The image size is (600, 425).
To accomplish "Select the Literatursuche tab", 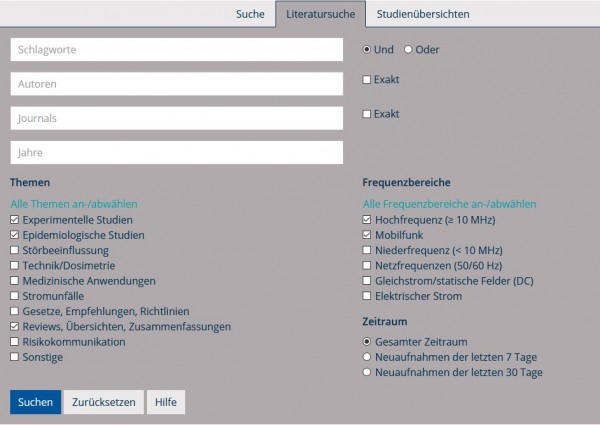I will tap(320, 14).
